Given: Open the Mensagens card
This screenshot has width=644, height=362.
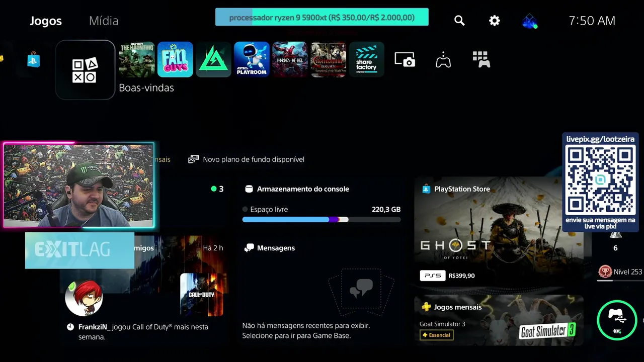Looking at the screenshot, I should tap(321, 290).
